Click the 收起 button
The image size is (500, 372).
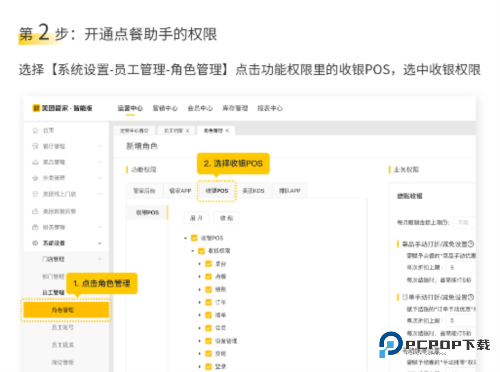point(226,218)
